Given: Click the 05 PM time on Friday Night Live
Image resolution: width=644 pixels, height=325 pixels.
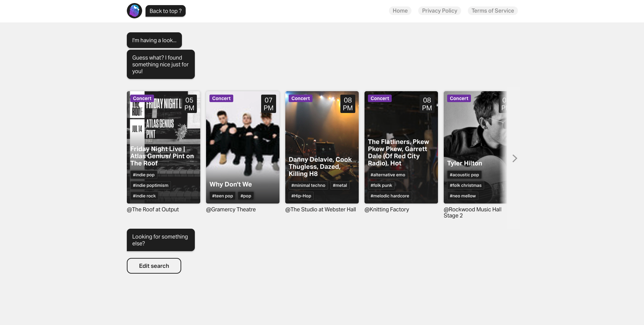Looking at the screenshot, I should tap(189, 104).
